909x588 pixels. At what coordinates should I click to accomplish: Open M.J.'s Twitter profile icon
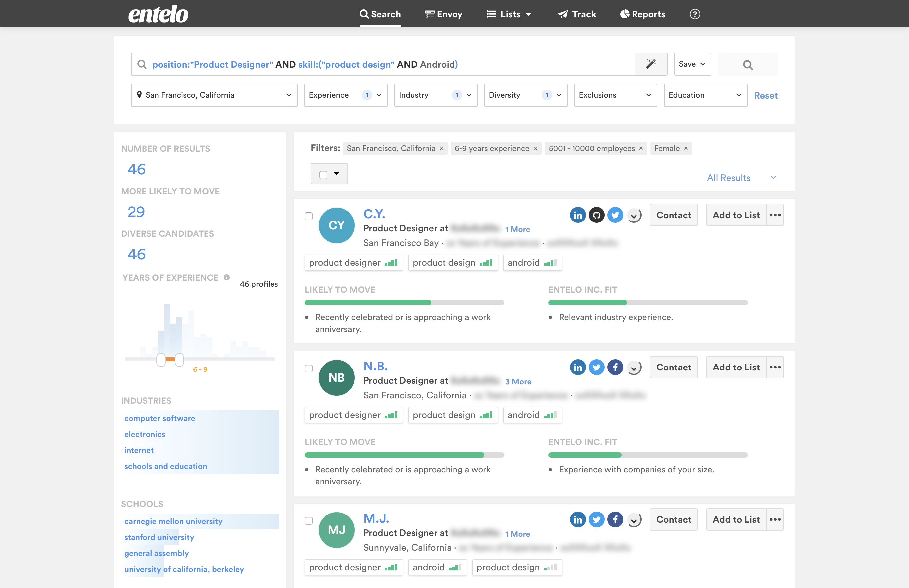tap(596, 519)
